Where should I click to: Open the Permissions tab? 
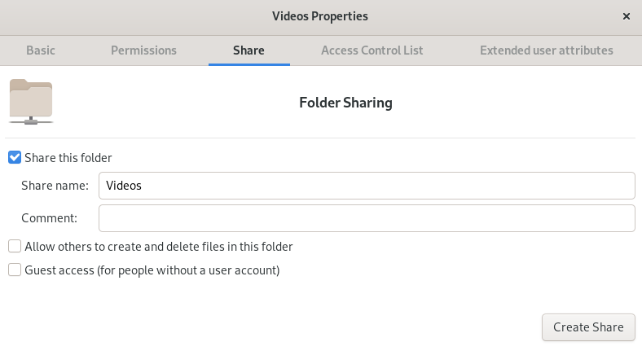tap(143, 50)
